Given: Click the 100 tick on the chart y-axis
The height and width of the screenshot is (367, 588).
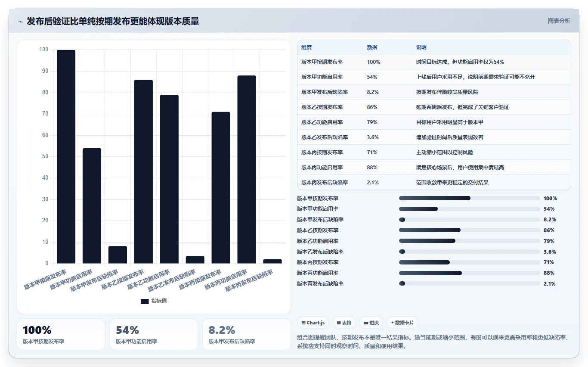Looking at the screenshot, I should [44, 50].
